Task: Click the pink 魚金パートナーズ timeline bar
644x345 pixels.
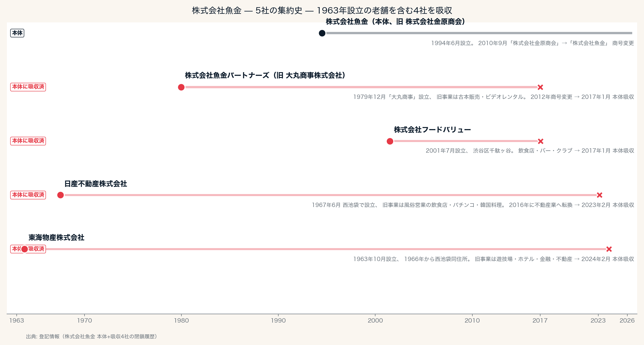Action: (361, 87)
